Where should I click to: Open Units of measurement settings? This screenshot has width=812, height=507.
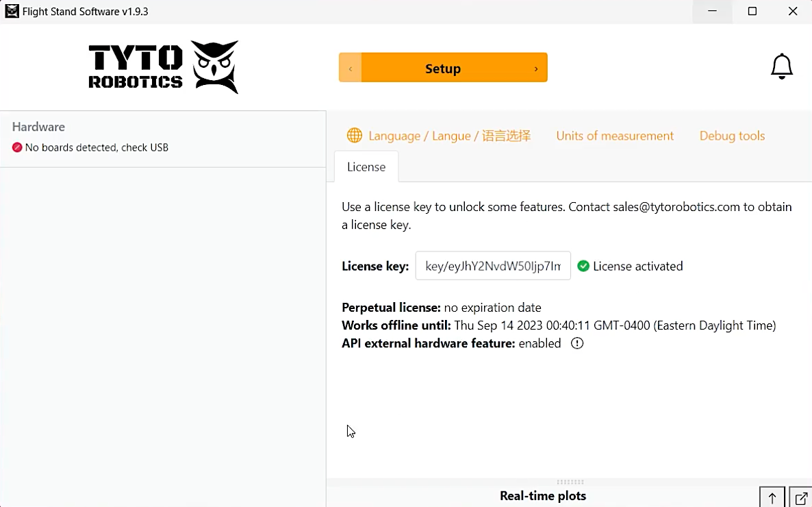coord(615,136)
